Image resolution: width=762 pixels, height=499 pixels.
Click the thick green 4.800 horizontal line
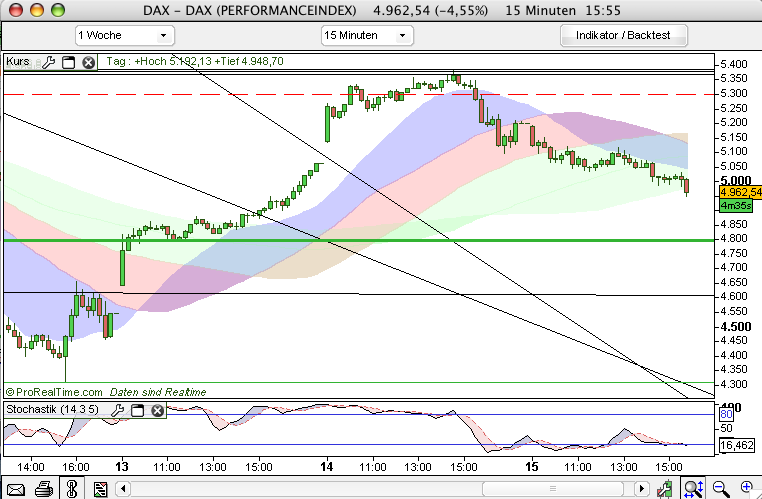click(359, 241)
